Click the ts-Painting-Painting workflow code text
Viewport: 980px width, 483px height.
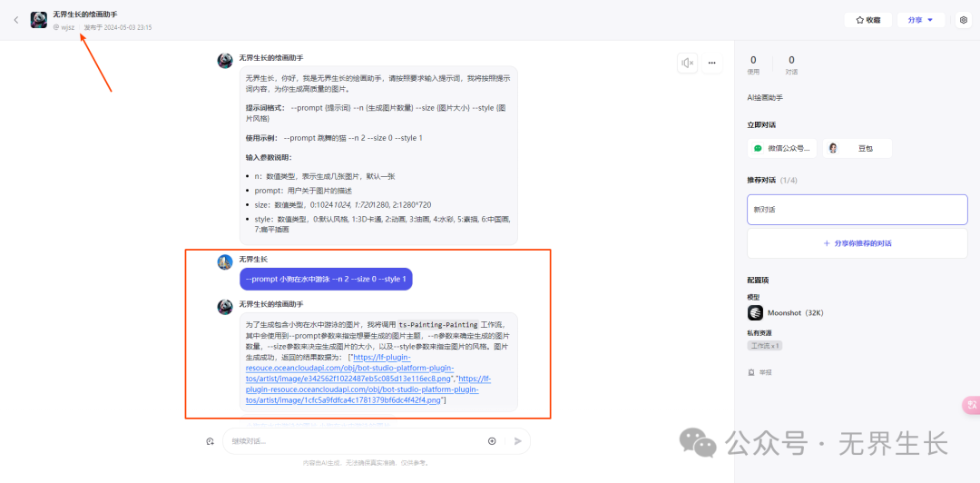[438, 325]
